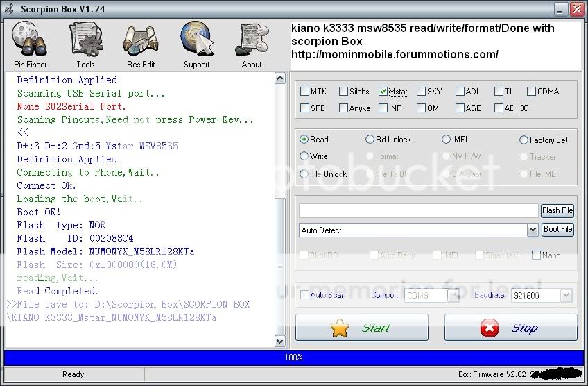Click 'Flash ID: 002088C4' log line
Screen dimensions: 588x386
pyautogui.click(x=75, y=238)
